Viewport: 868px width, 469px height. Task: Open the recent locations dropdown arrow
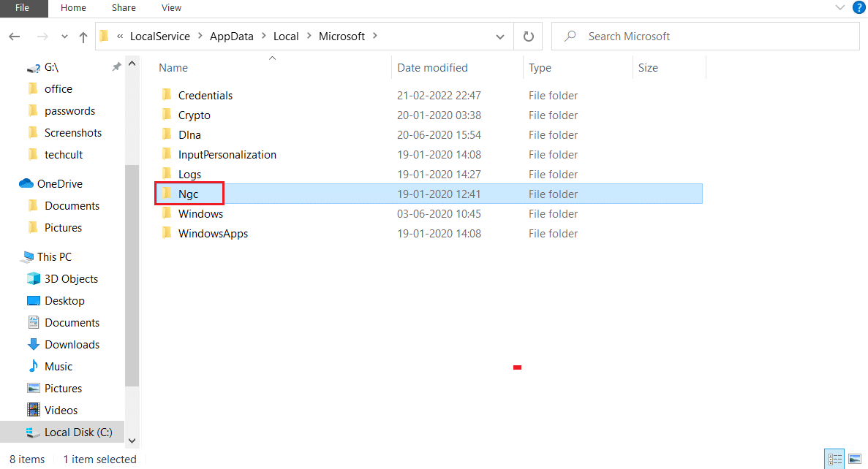[65, 37]
